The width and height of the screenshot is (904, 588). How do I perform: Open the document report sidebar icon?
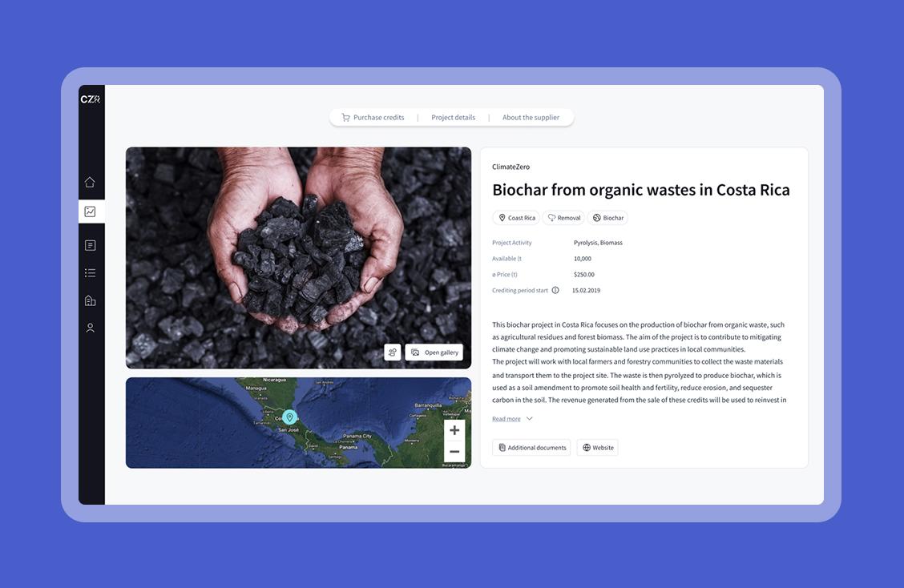pyautogui.click(x=90, y=246)
